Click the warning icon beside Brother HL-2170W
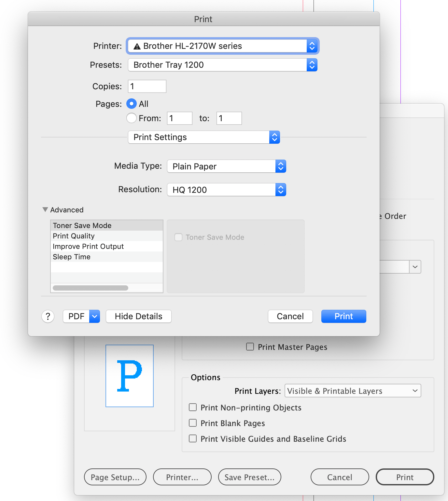Screen dimensions: 448x501 [137, 46]
